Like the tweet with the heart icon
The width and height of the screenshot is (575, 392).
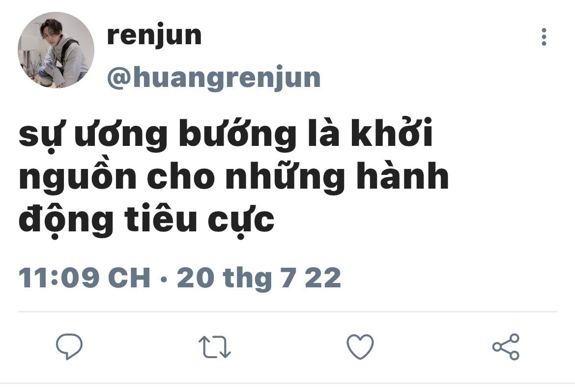pos(360,346)
